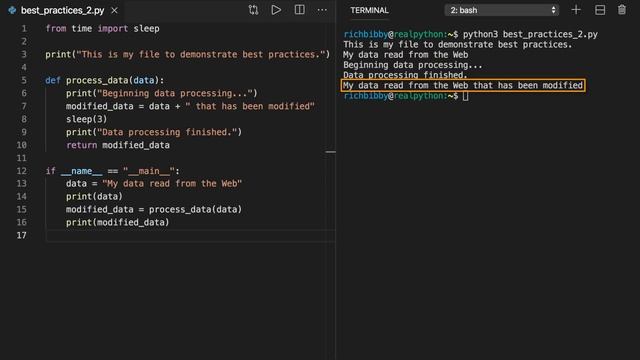Select the best_practices_2.py editor tab
This screenshot has width=640, height=360.
(63, 10)
